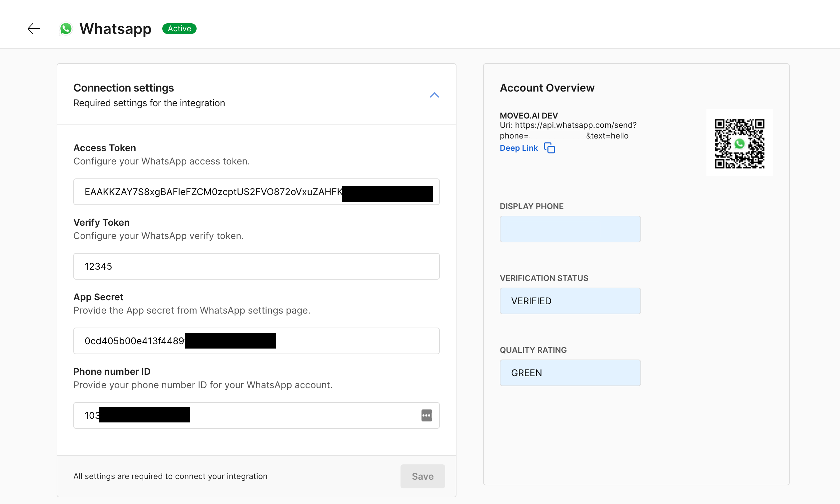Click the Display Phone value box
This screenshot has width=840, height=504.
(570, 229)
